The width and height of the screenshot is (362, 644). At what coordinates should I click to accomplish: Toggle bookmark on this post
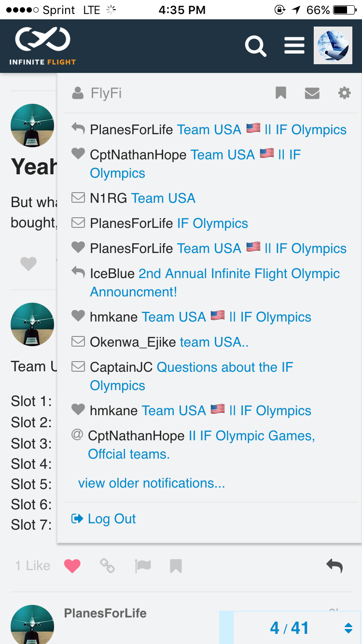tap(176, 566)
